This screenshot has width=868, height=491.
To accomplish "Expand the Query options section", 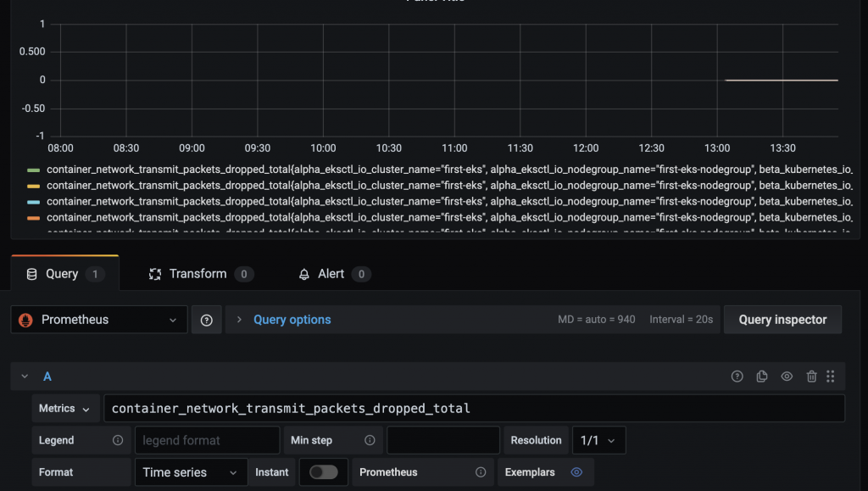I will (292, 320).
